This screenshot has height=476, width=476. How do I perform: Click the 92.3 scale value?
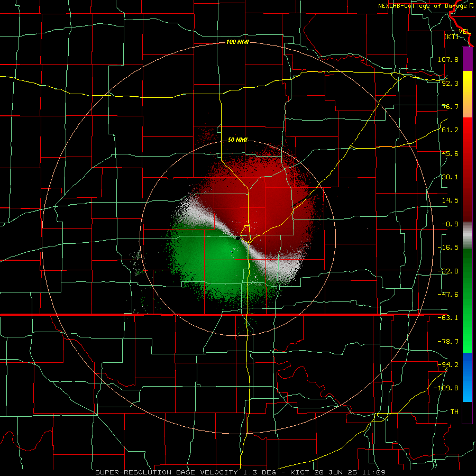pos(450,83)
